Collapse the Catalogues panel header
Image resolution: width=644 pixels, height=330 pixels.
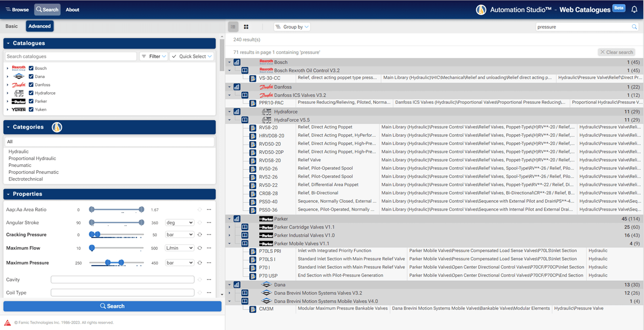109,43
